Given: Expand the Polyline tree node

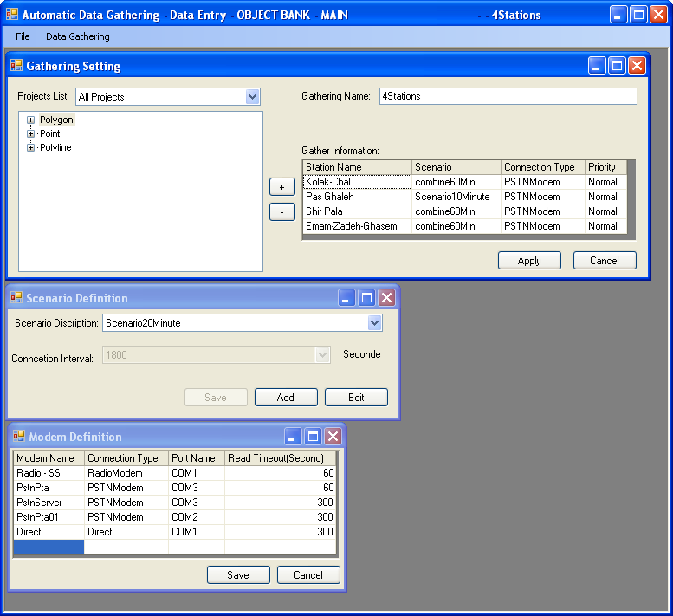Looking at the screenshot, I should pyautogui.click(x=31, y=147).
